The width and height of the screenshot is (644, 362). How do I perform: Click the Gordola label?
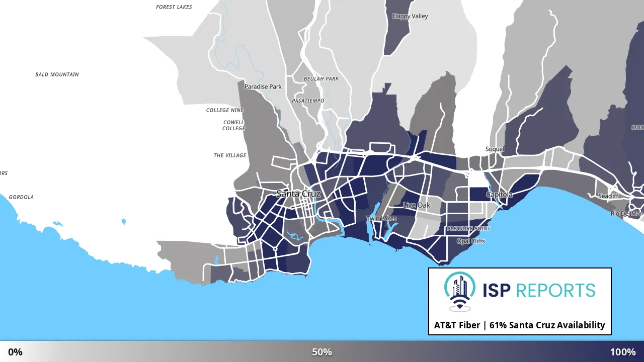tap(21, 197)
